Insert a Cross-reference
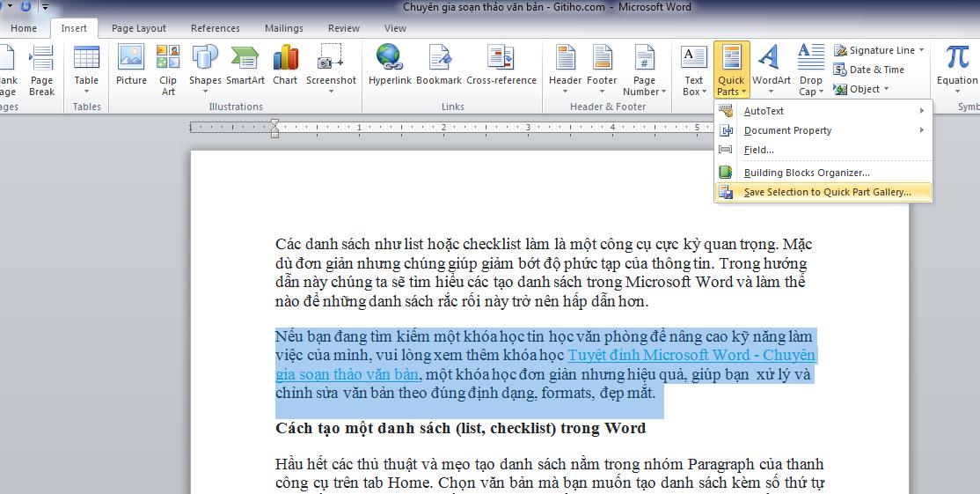The width and height of the screenshot is (980, 494). coord(501,65)
